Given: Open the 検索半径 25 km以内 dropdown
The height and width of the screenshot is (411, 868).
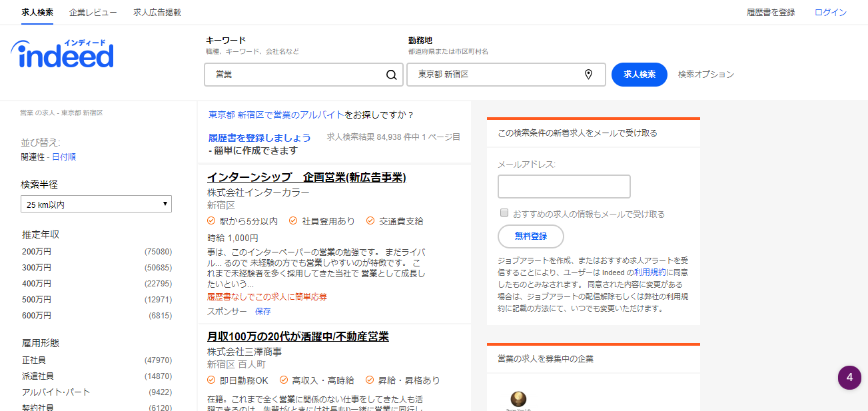Looking at the screenshot, I should click(x=96, y=205).
